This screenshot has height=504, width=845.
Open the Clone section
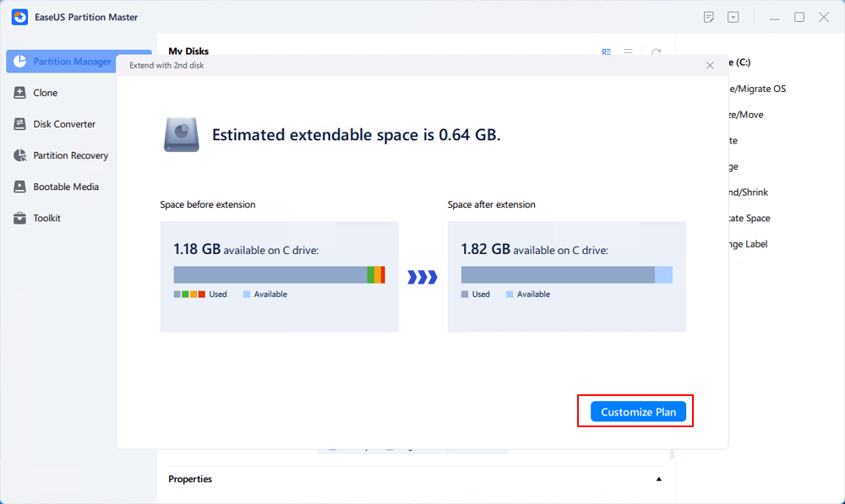click(46, 93)
